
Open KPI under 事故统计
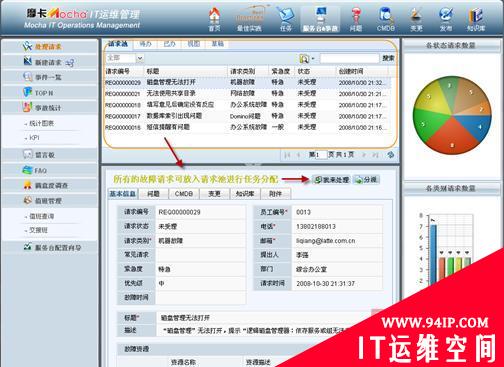[34, 138]
